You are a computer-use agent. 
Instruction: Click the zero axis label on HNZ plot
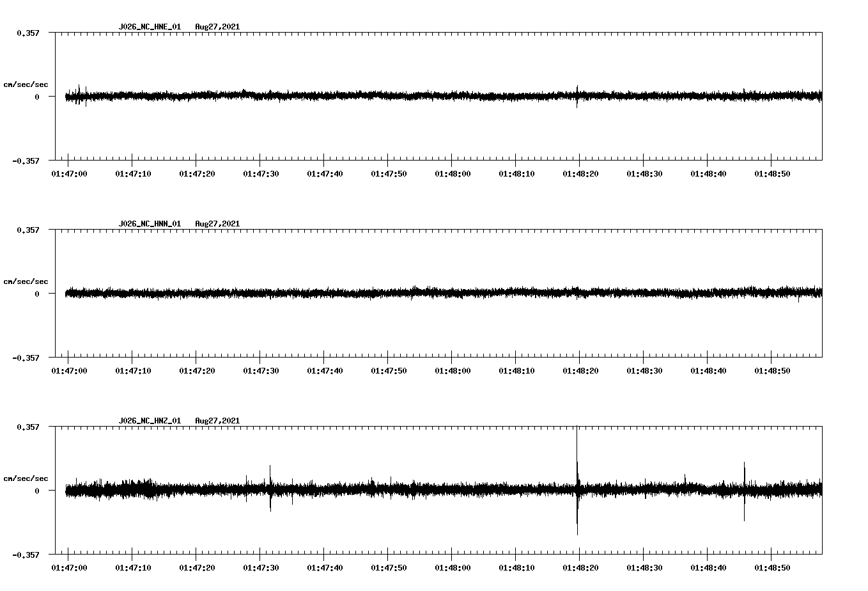(x=37, y=491)
